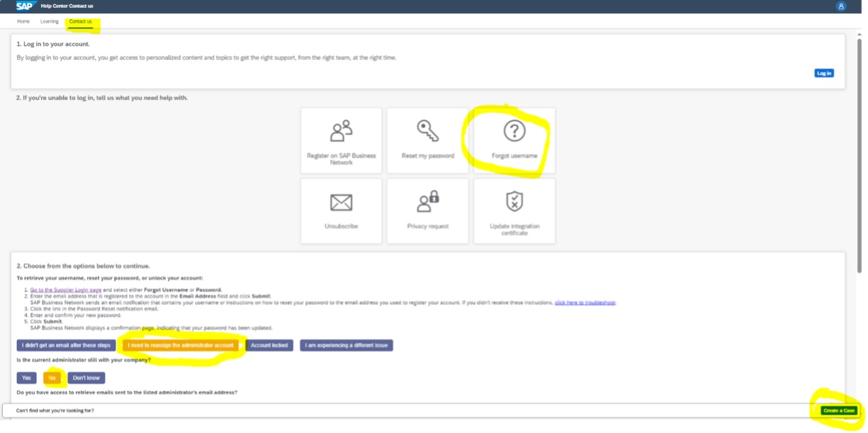Select the Contact us tab

(81, 22)
